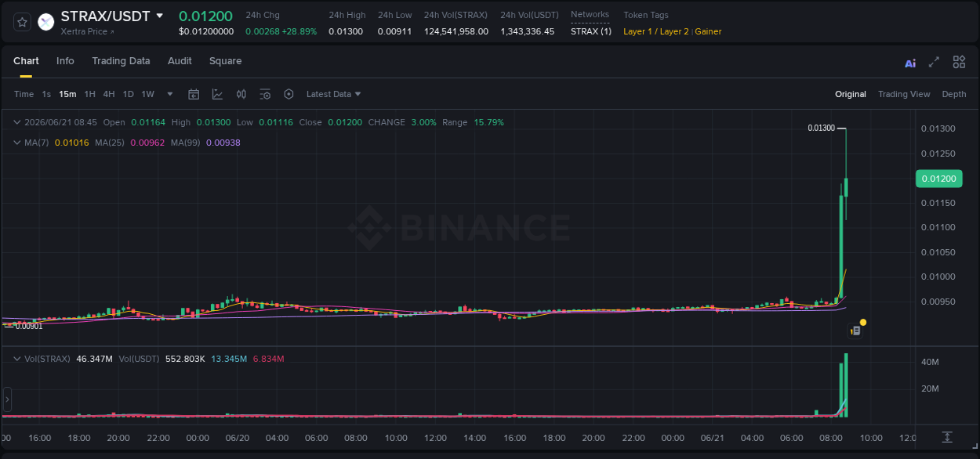Open the STRAX/USDT pair selector dropdown
Screen dimensions: 980x459
coord(160,16)
